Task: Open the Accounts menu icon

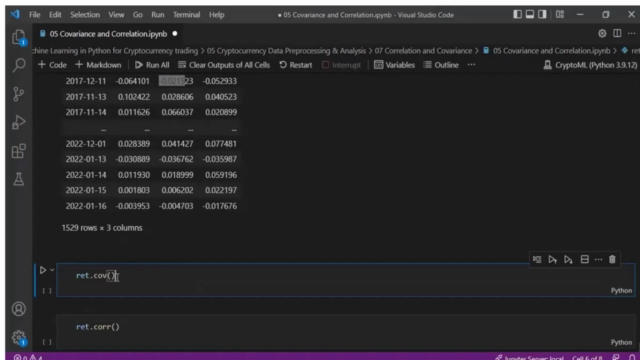Action: [x=19, y=309]
